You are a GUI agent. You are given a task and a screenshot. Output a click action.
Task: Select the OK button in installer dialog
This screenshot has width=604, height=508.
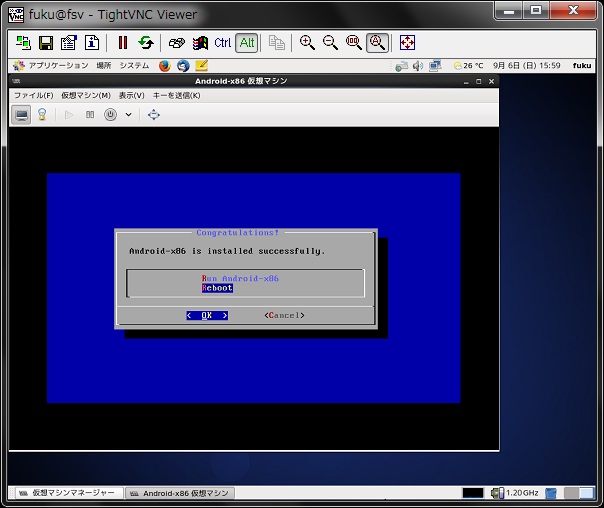click(207, 315)
